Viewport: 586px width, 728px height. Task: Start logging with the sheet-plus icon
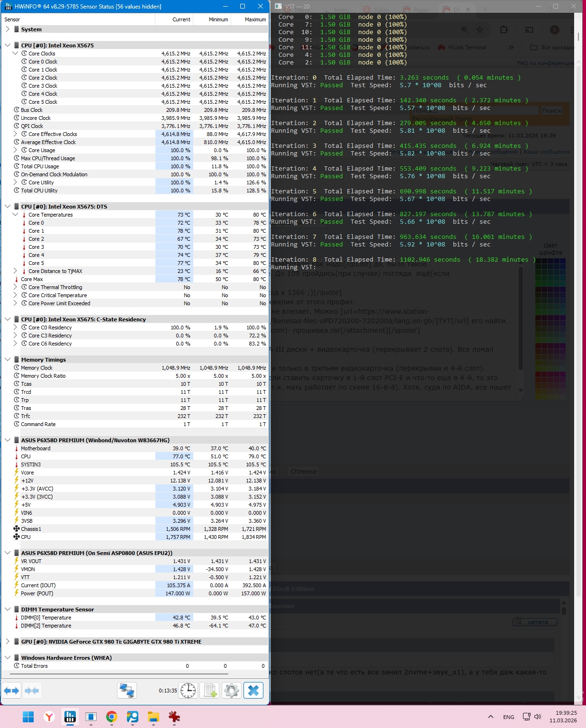(210, 691)
